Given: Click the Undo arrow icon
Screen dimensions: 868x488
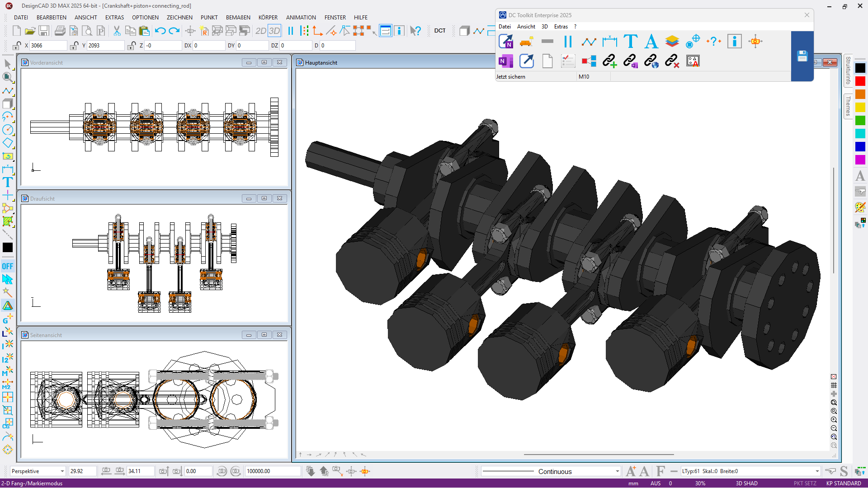Looking at the screenshot, I should [x=160, y=31].
